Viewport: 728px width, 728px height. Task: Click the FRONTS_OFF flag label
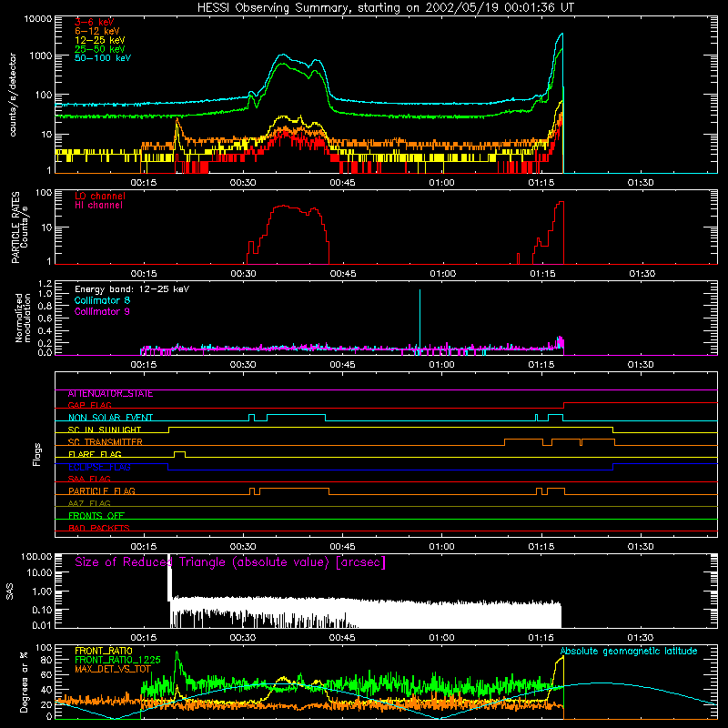96,516
